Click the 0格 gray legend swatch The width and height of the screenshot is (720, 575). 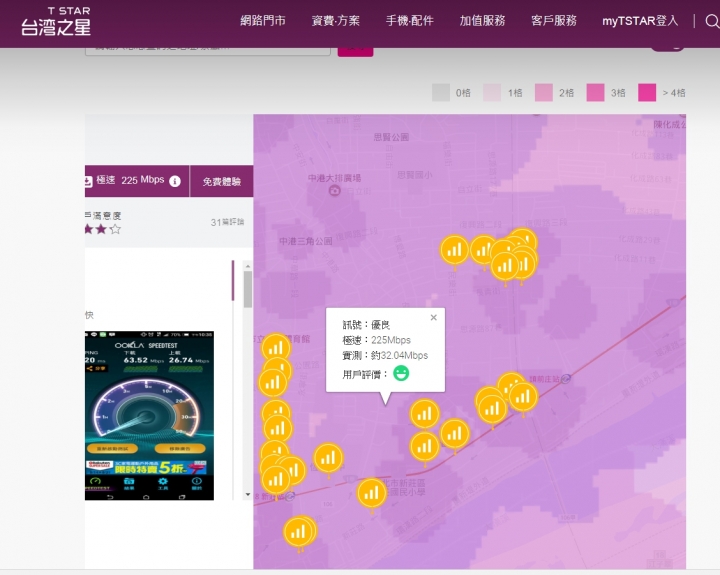[441, 93]
